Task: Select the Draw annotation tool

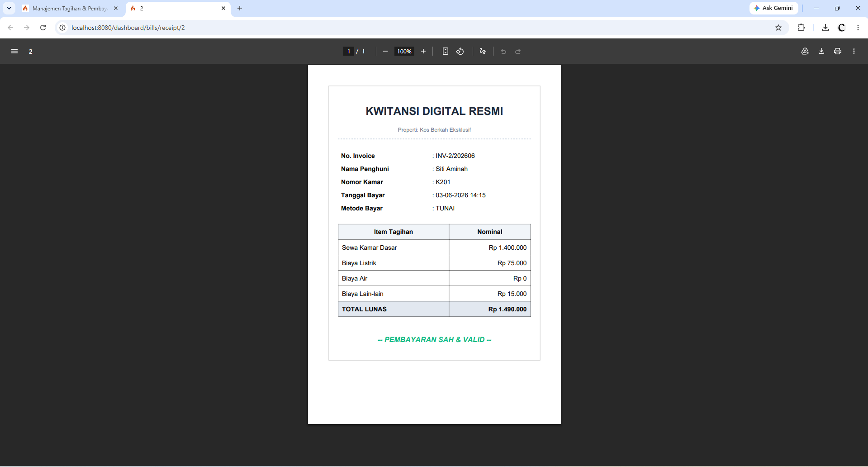Action: pyautogui.click(x=483, y=52)
